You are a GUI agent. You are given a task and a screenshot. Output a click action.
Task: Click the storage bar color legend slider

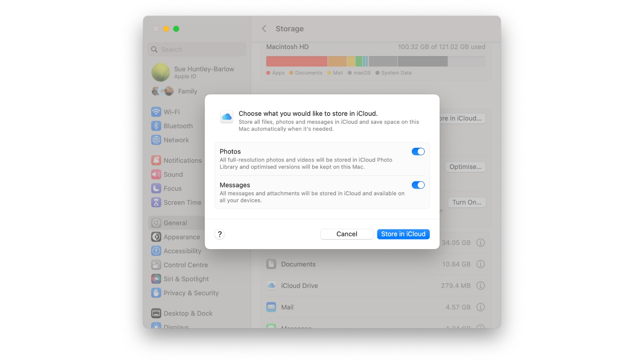click(x=338, y=72)
